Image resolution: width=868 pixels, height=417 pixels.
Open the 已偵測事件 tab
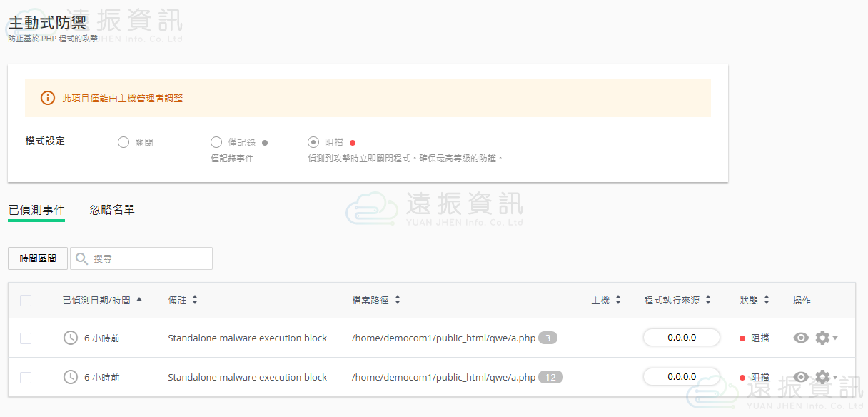click(x=36, y=210)
